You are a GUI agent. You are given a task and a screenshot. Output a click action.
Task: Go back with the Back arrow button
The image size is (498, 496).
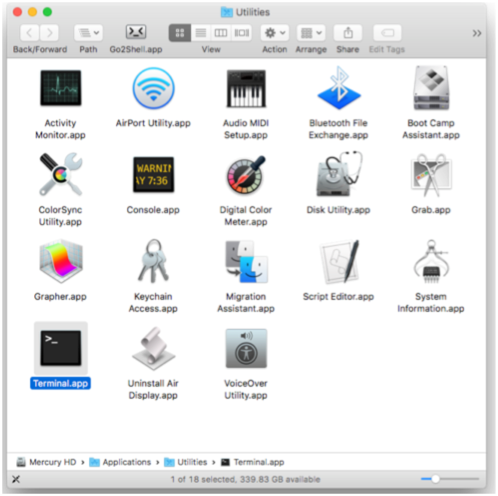pos(30,33)
